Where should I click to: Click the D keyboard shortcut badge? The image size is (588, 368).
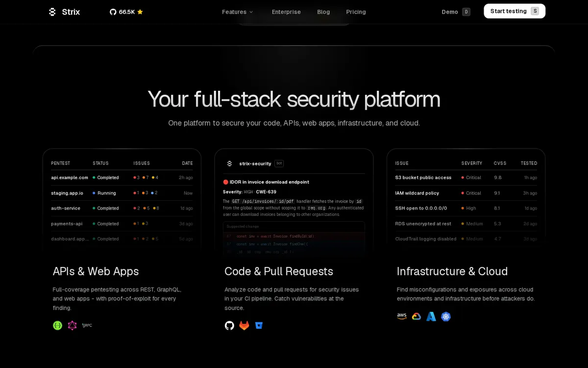tap(466, 12)
